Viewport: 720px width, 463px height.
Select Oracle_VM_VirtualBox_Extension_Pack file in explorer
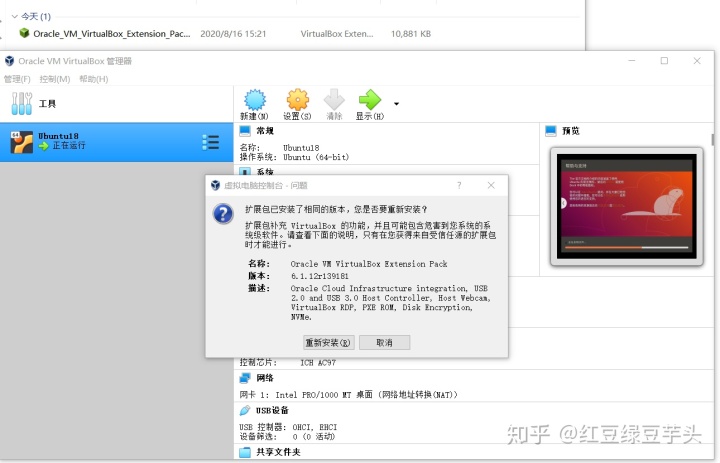coord(112,34)
